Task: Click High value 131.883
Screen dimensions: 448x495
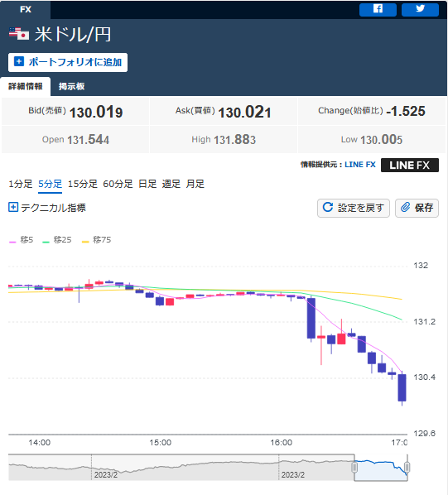Action: [x=234, y=140]
